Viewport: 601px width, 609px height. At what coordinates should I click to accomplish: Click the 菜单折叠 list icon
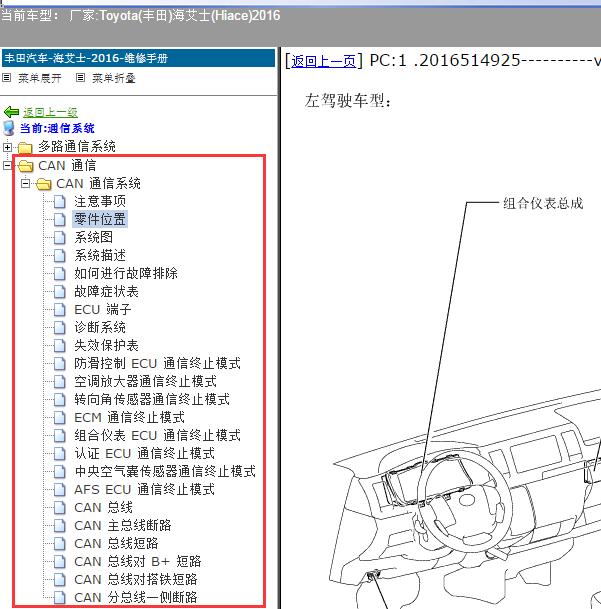[x=80, y=78]
